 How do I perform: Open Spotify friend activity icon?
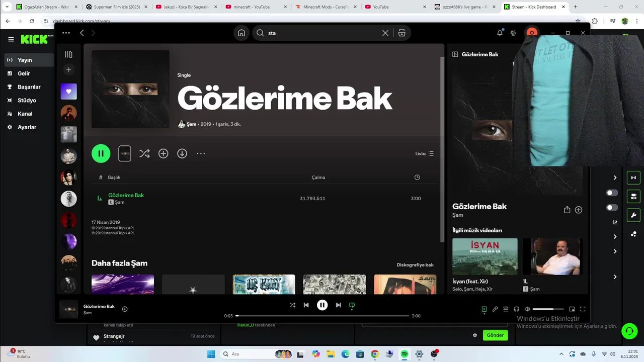click(513, 33)
